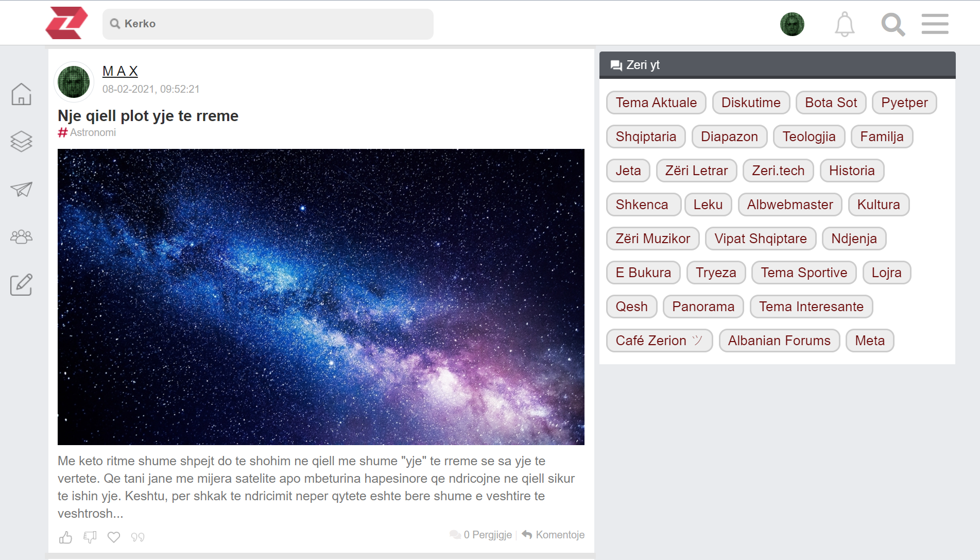Compose a new post using the pencil icon
The image size is (980, 560).
[x=21, y=284]
